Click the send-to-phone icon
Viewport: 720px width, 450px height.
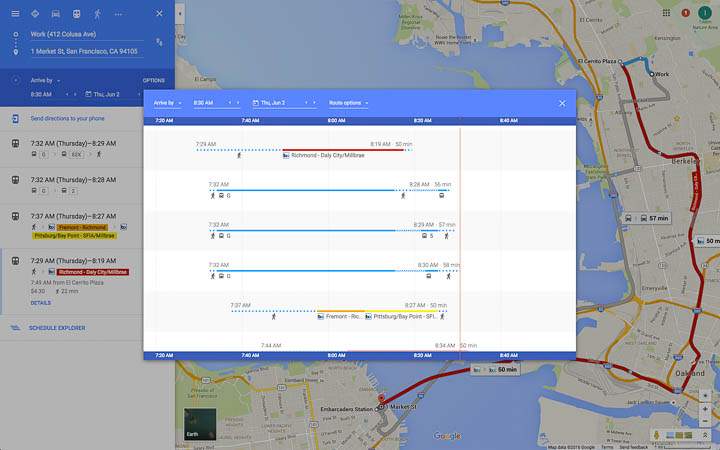[x=15, y=119]
